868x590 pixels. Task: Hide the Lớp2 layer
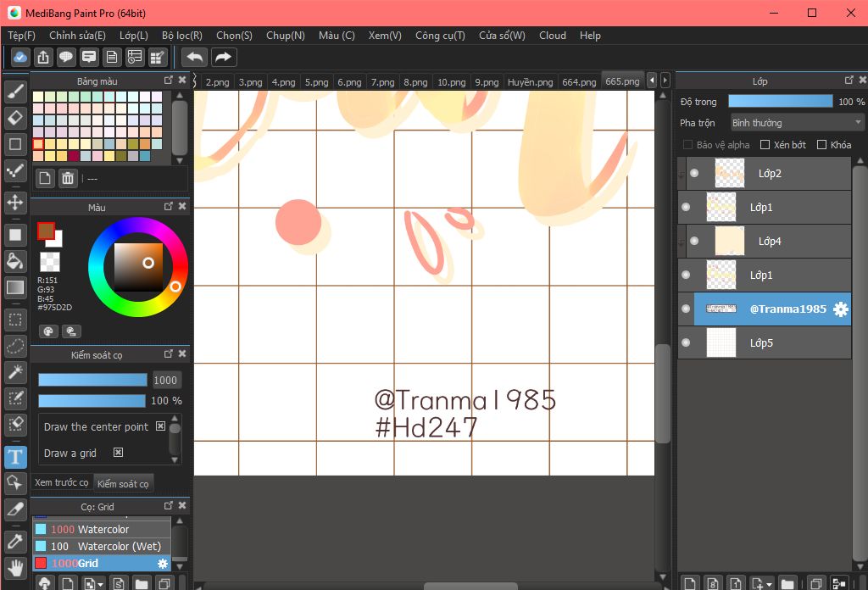coord(694,173)
